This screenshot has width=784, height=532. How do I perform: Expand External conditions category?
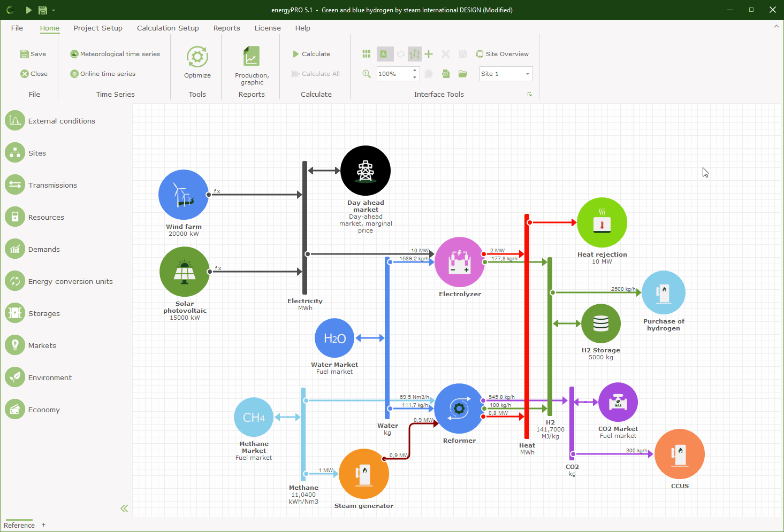pos(51,121)
